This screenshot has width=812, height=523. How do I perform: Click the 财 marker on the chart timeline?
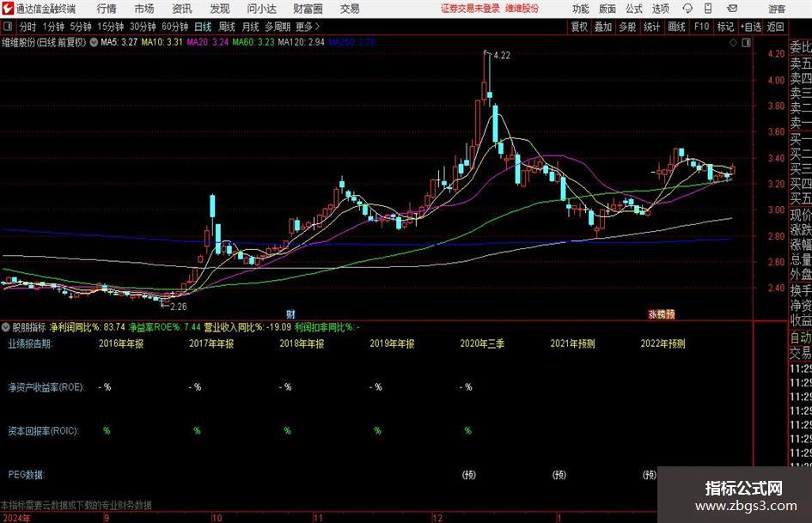290,313
